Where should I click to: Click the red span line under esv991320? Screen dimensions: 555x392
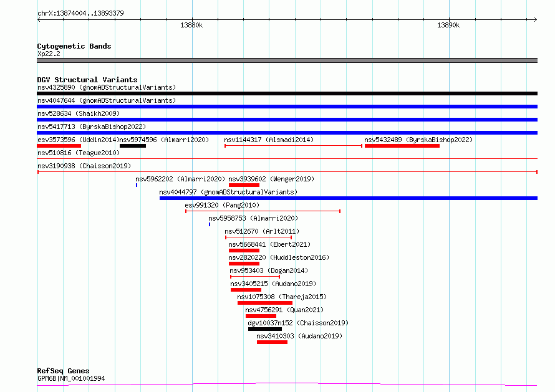click(263, 211)
